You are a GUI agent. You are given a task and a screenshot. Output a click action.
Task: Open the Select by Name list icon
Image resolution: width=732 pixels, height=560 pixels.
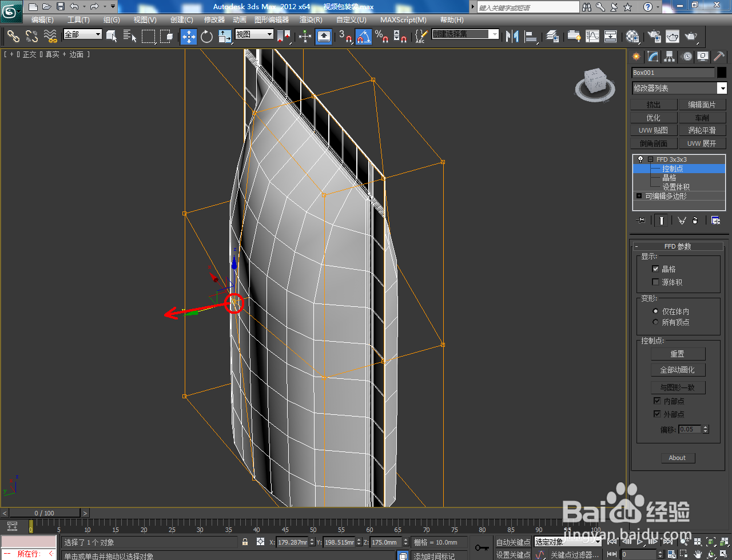pyautogui.click(x=130, y=37)
